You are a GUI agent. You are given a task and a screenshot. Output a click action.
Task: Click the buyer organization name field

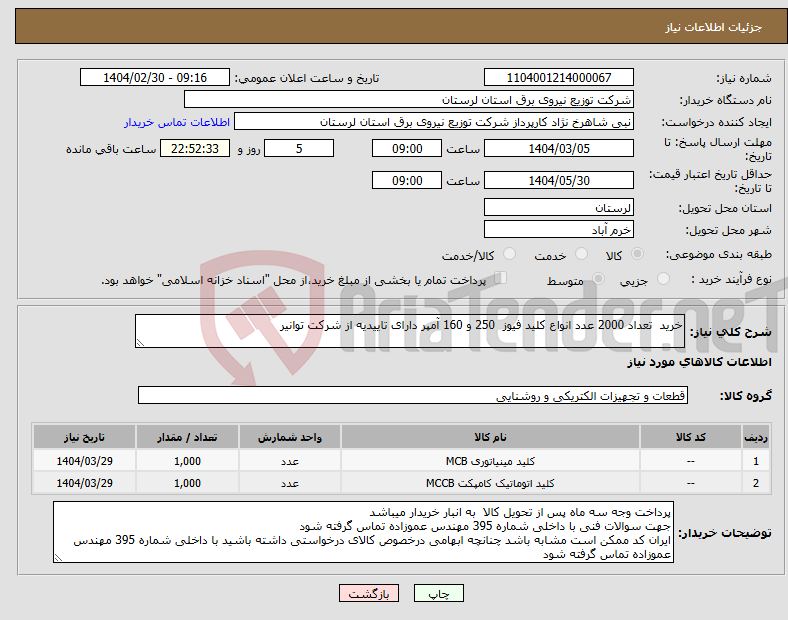coord(409,99)
